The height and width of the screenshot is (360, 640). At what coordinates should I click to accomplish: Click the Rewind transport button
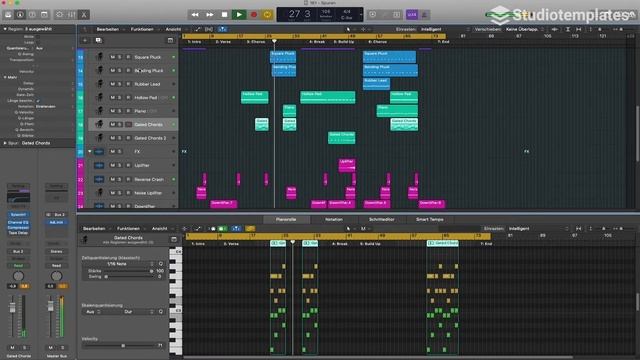coord(195,15)
